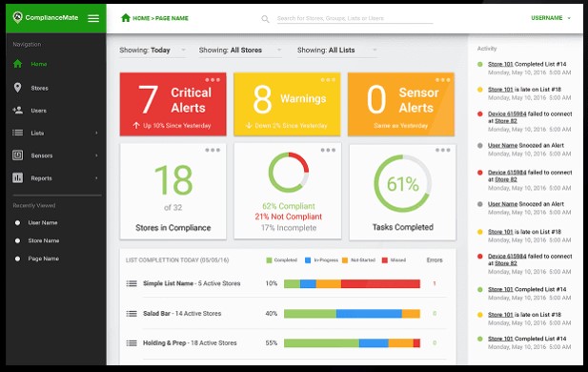Open the Showing: All Lists dropdown
The image size is (588, 372).
[x=336, y=51]
